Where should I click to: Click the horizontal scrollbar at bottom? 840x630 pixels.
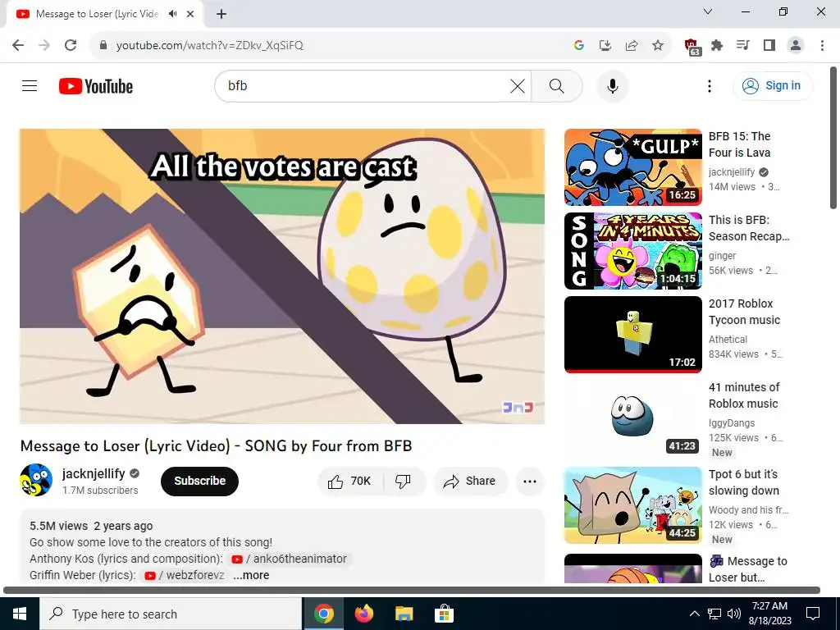[412, 591]
